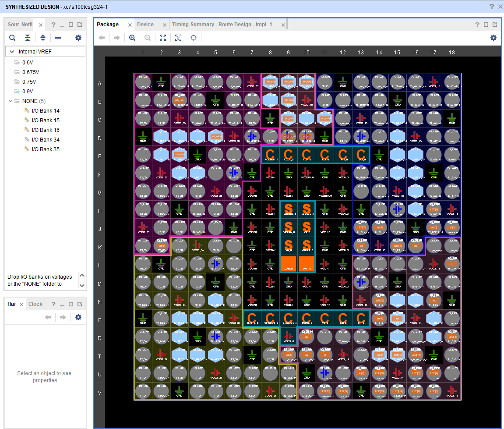504x429 pixels.
Task: Minimize the Sources panel
Action: [62, 25]
